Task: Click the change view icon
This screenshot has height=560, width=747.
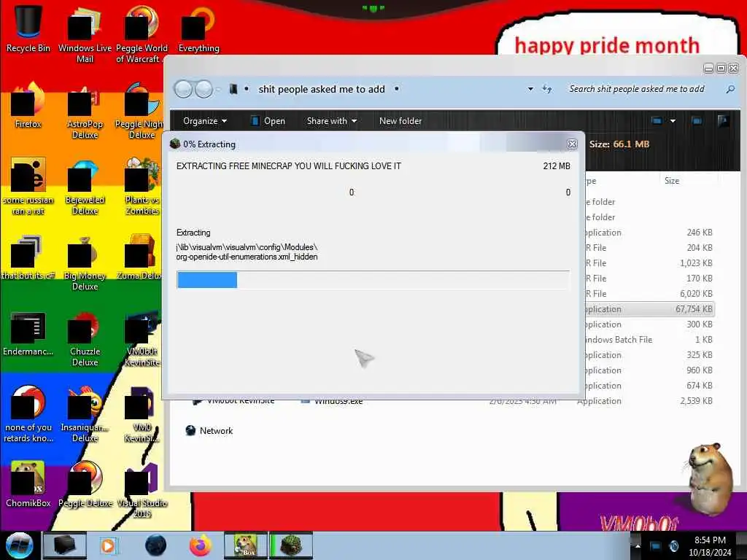Action: tap(657, 121)
